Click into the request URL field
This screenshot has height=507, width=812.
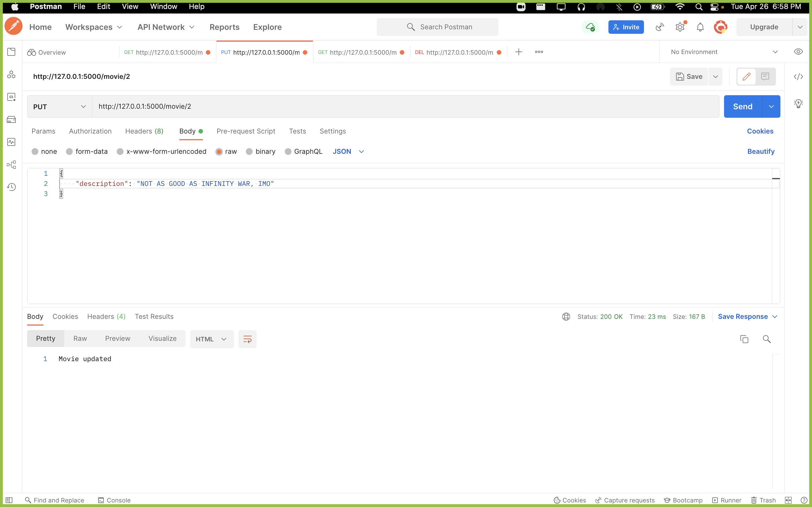pyautogui.click(x=403, y=107)
